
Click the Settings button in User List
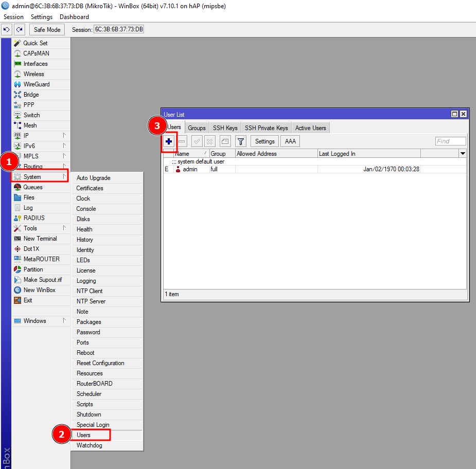265,141
